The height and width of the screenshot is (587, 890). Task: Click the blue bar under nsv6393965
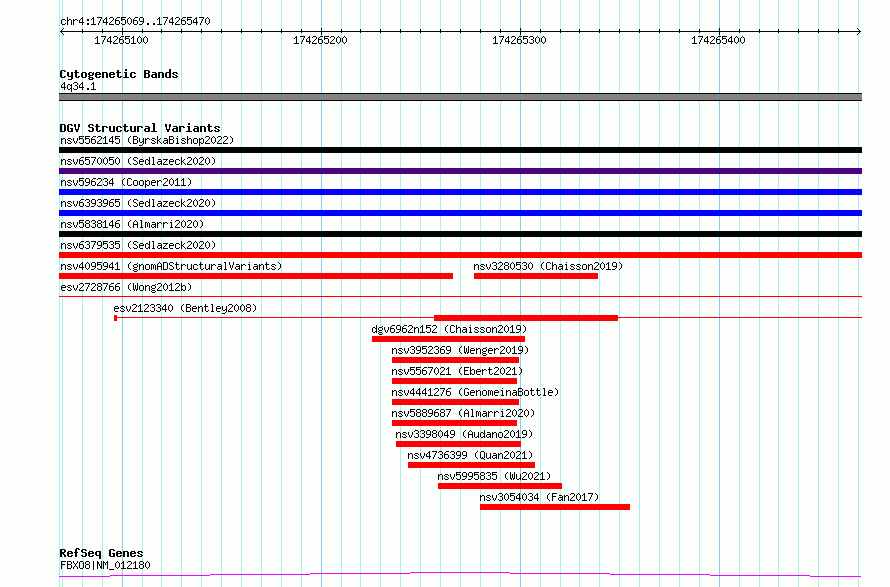460,213
